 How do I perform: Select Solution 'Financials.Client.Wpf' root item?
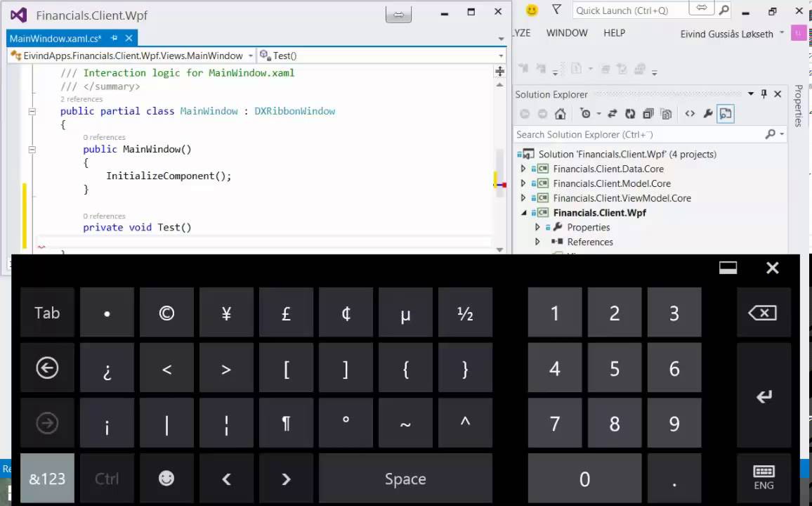(627, 155)
